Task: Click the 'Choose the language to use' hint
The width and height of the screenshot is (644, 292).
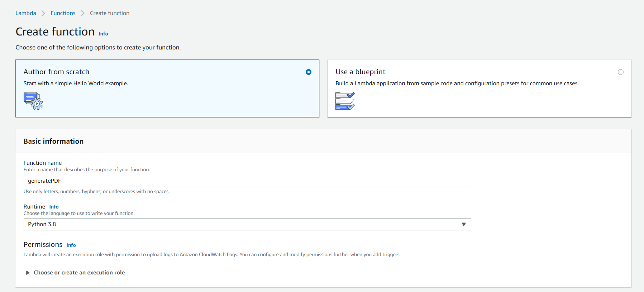Action: tap(79, 214)
